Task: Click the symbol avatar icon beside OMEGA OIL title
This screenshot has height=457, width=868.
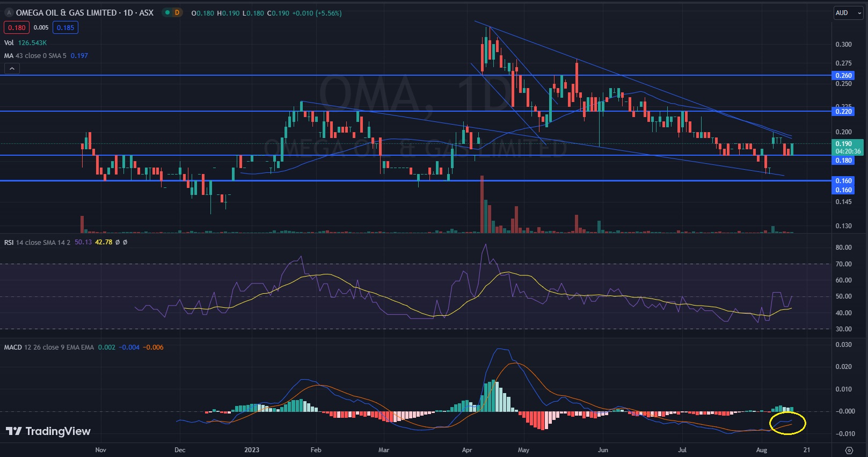Action: pyautogui.click(x=9, y=12)
